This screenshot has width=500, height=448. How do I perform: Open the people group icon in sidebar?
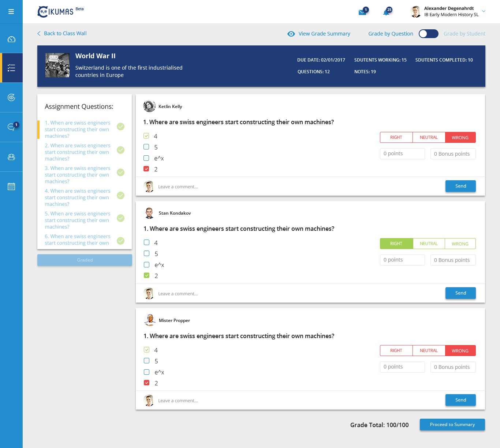point(11,157)
